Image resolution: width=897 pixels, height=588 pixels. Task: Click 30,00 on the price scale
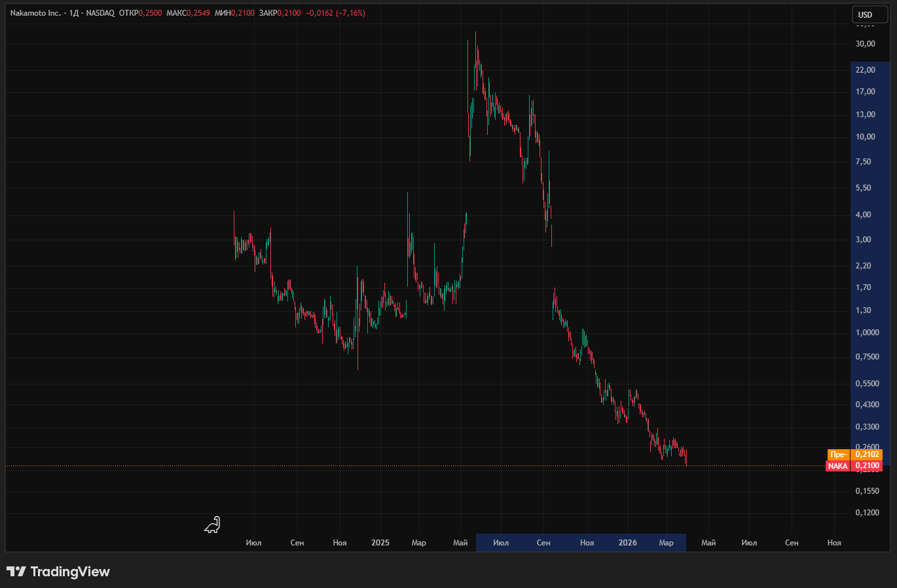865,44
